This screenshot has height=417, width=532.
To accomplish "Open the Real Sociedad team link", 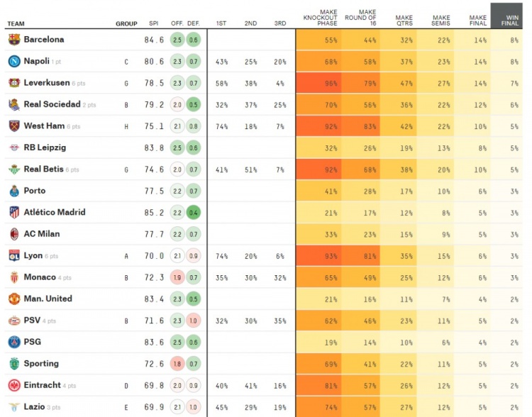I will click(52, 104).
